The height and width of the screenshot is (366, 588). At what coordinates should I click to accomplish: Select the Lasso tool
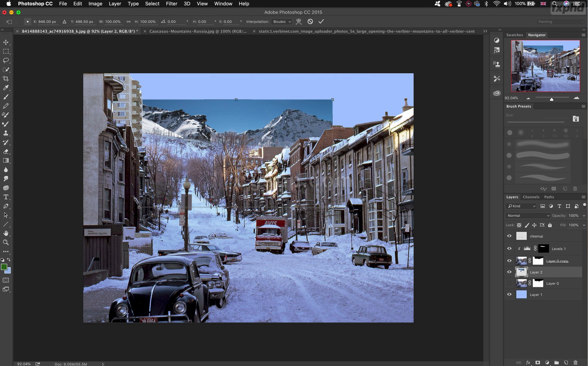[6, 60]
